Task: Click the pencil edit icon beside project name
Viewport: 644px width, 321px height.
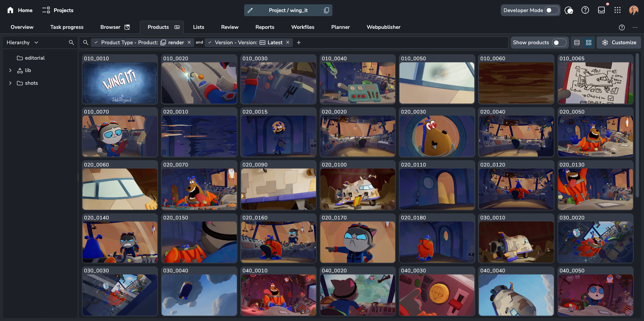Action: tap(250, 10)
